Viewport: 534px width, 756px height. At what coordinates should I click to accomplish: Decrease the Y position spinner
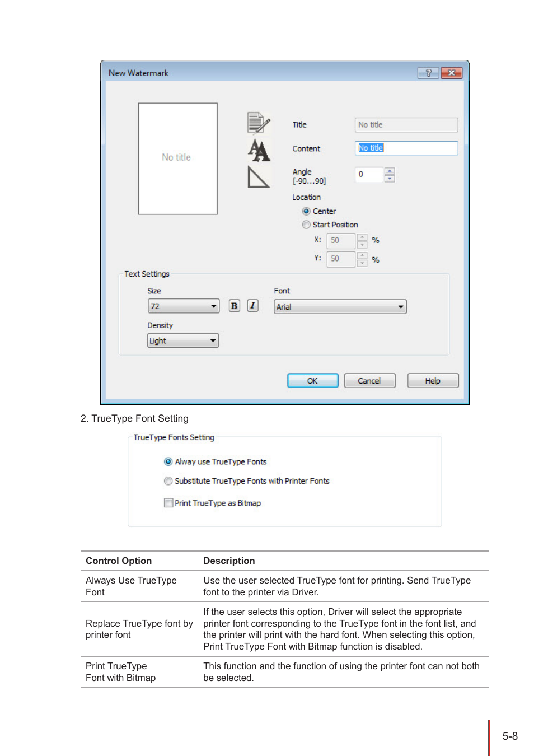tap(362, 263)
